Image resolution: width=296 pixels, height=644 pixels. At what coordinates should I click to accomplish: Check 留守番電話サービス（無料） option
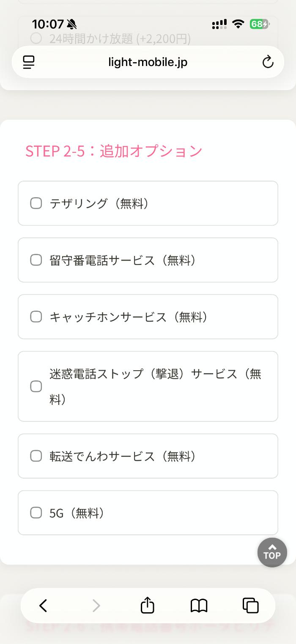[36, 260]
